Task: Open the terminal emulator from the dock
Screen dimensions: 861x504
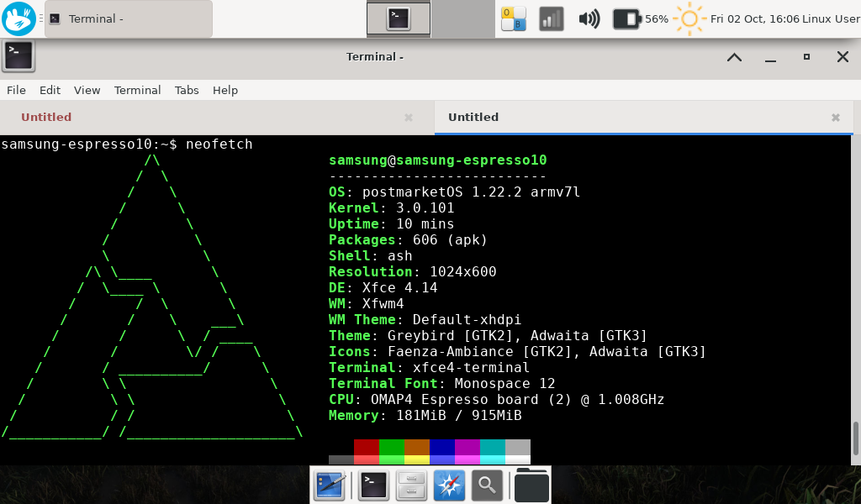Action: pos(372,486)
